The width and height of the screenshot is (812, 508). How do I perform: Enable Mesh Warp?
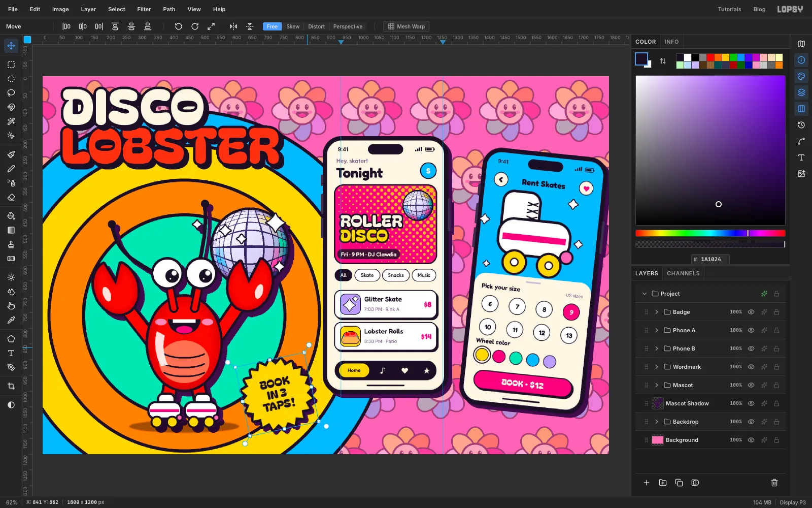tap(406, 26)
